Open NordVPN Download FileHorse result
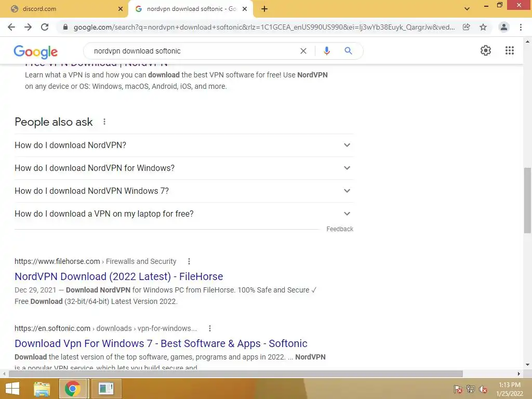The image size is (532, 399). click(119, 276)
